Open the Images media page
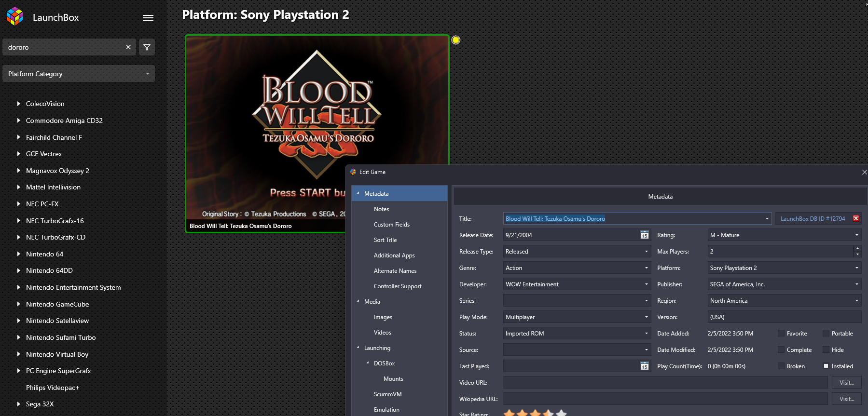The height and width of the screenshot is (416, 868). click(x=383, y=317)
